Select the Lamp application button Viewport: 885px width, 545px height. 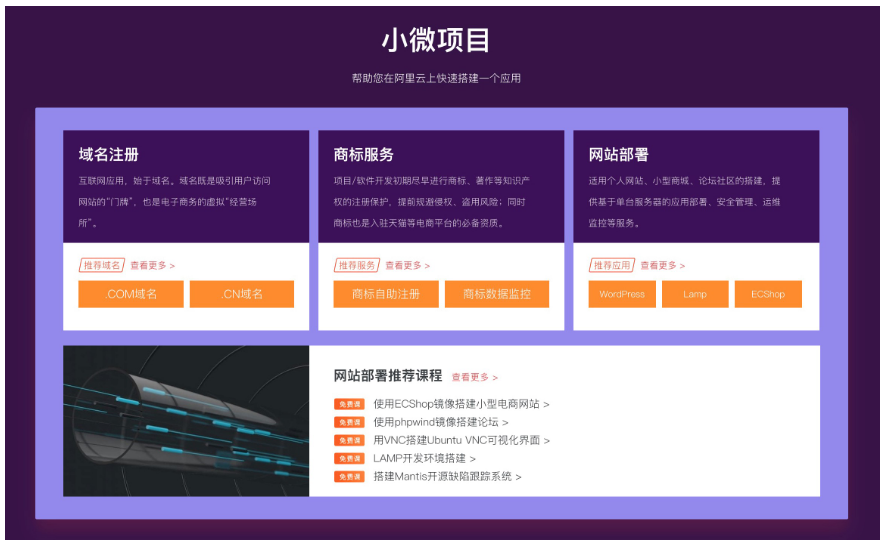[x=695, y=294]
